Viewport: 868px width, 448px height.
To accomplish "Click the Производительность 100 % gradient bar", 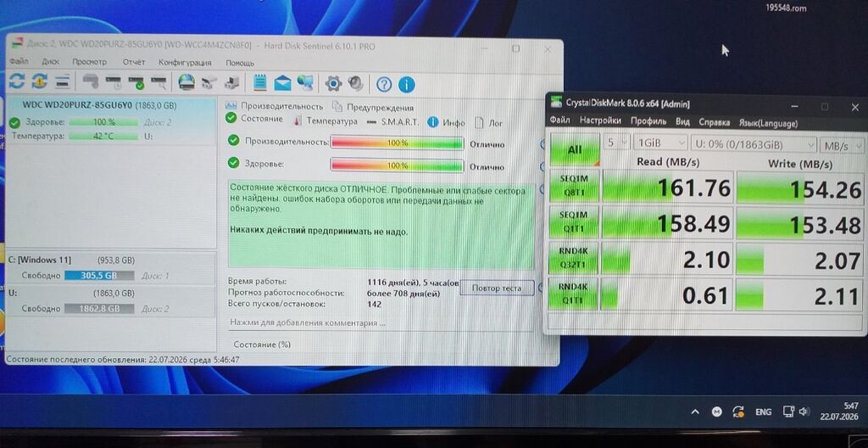I will click(x=397, y=143).
